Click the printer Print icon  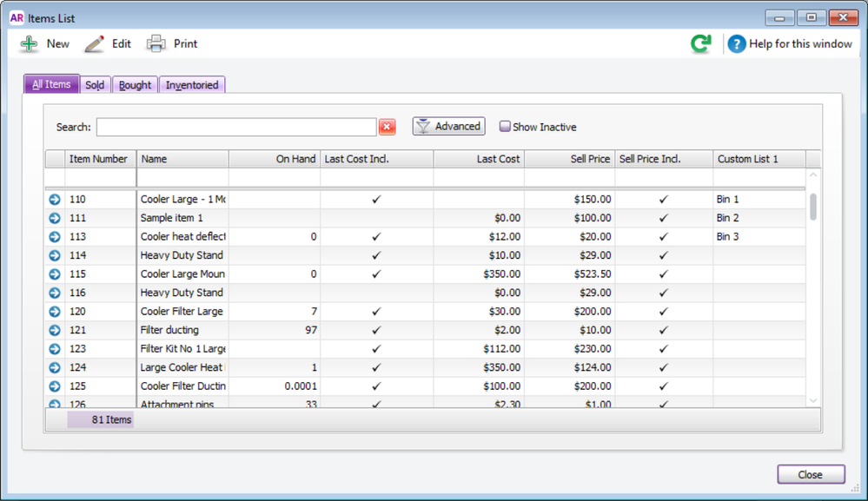coord(156,43)
